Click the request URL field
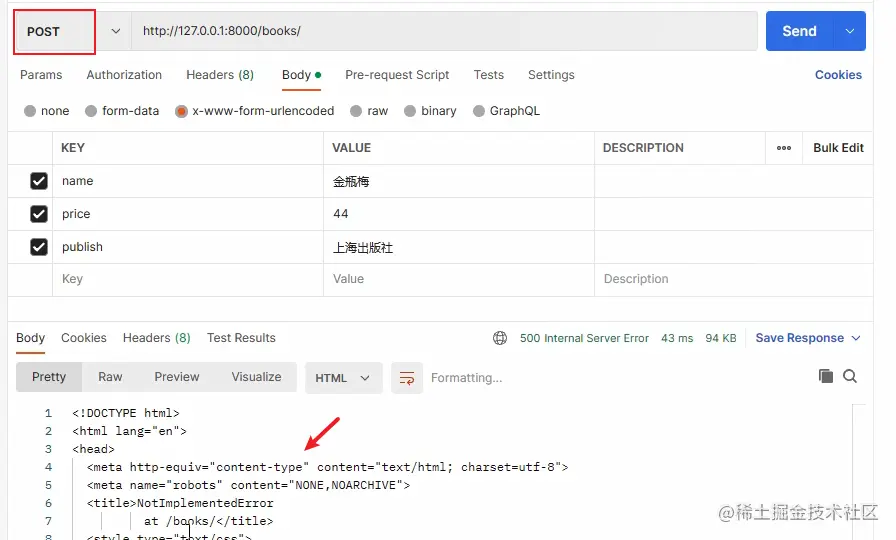Image resolution: width=896 pixels, height=540 pixels. click(445, 31)
